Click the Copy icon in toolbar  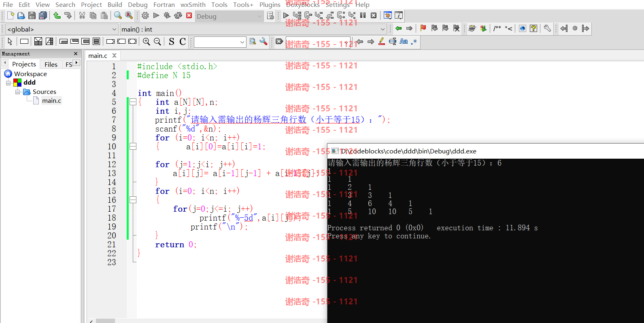point(93,15)
